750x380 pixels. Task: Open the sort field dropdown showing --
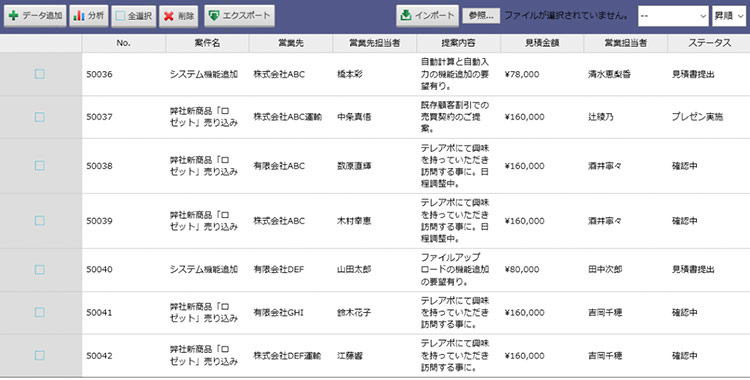pyautogui.click(x=673, y=16)
